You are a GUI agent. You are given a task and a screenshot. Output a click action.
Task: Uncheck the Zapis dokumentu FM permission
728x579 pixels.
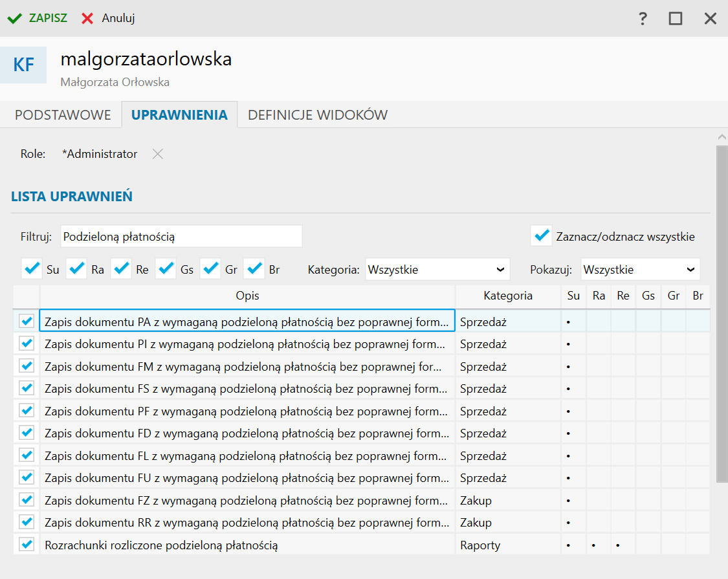click(27, 366)
